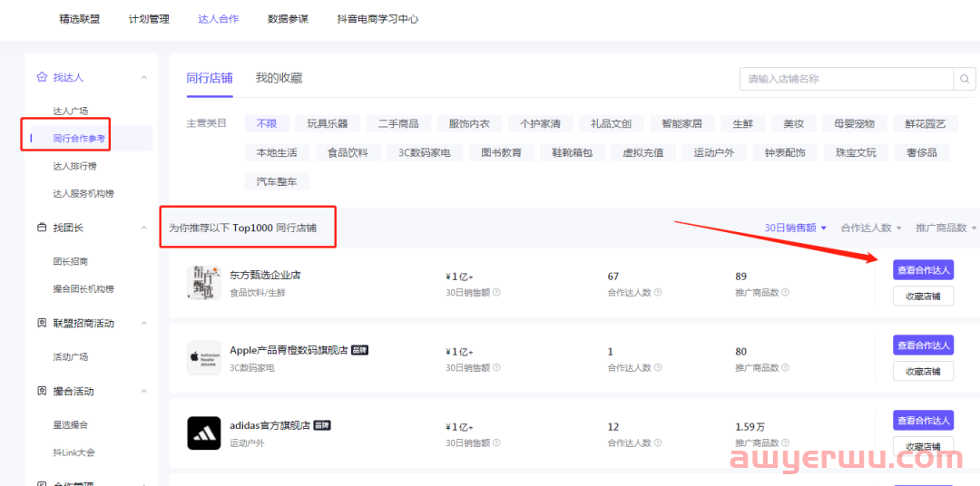Click 查看合作达人 for Apple产品青橙数码旗舰店

tap(923, 345)
